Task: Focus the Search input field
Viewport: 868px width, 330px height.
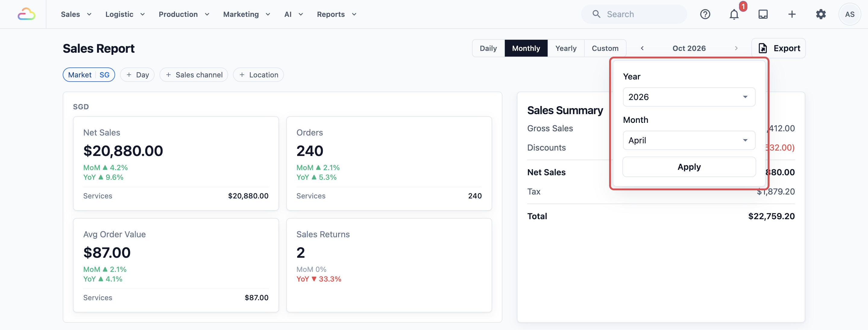Action: [x=634, y=14]
